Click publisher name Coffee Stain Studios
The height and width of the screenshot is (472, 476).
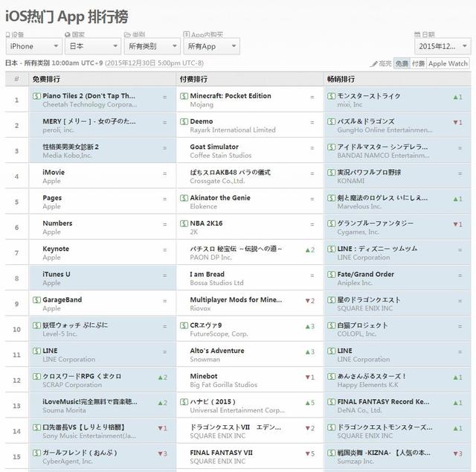click(x=221, y=156)
